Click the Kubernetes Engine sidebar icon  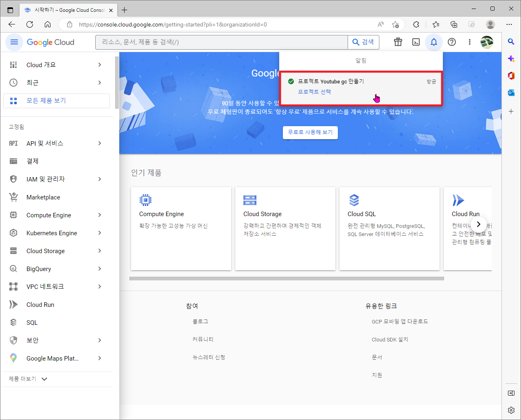[x=13, y=233]
